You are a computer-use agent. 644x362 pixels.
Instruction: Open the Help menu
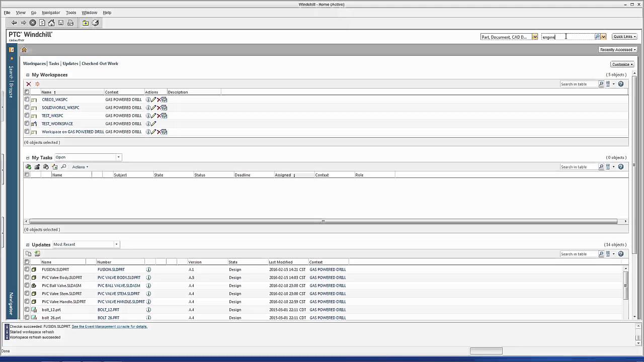(107, 13)
